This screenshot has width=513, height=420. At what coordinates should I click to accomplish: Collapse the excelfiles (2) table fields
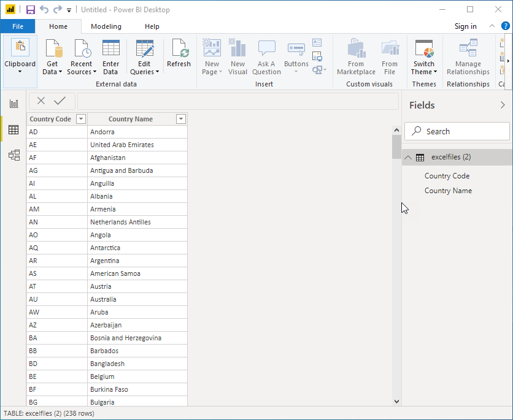pyautogui.click(x=408, y=158)
